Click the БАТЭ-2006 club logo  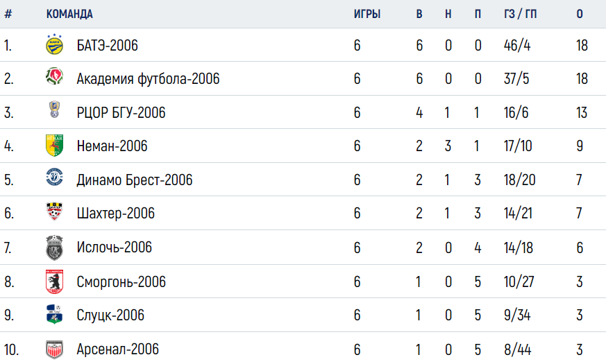pyautogui.click(x=55, y=44)
